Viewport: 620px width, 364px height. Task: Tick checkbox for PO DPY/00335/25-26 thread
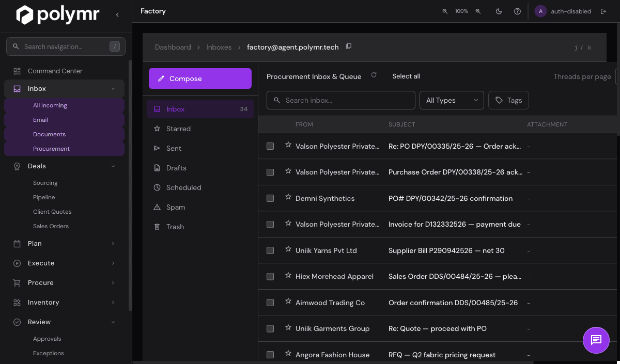pyautogui.click(x=270, y=146)
